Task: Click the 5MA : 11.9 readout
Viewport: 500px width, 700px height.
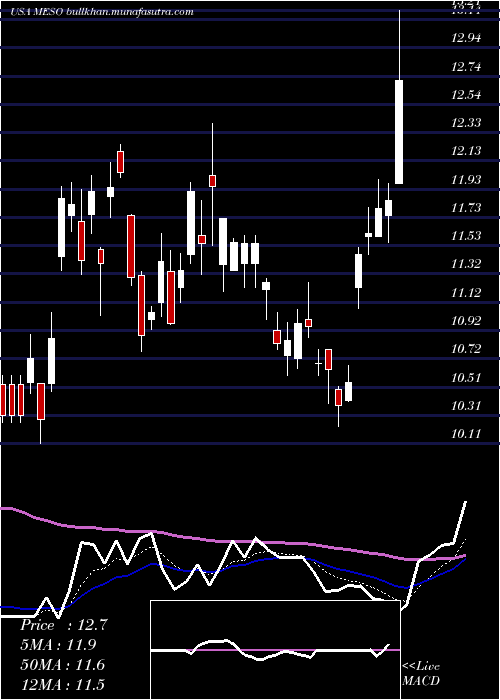Action: coord(58,645)
